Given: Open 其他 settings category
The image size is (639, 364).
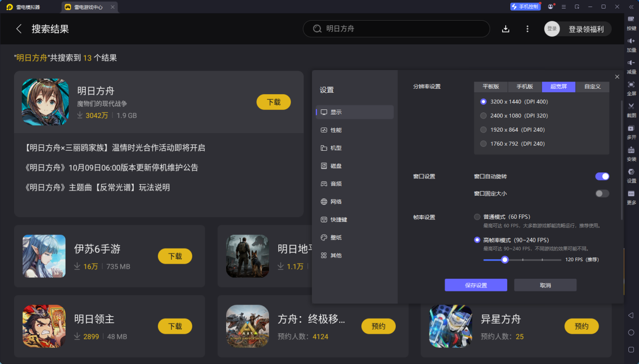Looking at the screenshot, I should (355, 256).
